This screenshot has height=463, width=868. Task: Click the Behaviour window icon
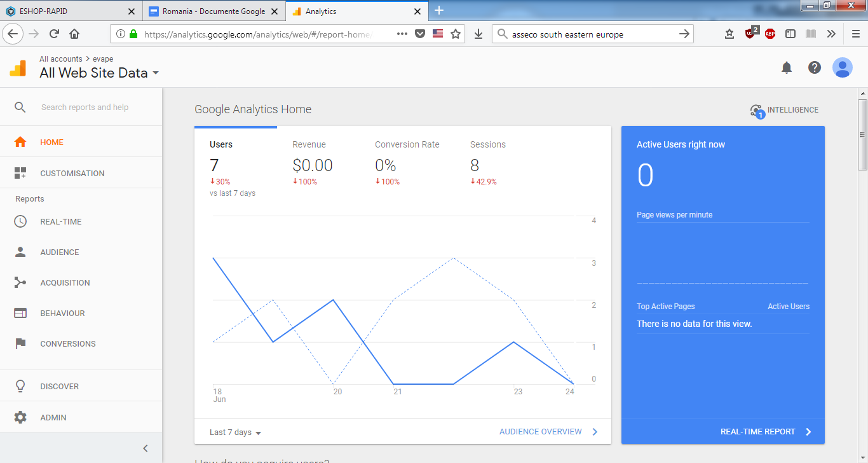click(20, 313)
